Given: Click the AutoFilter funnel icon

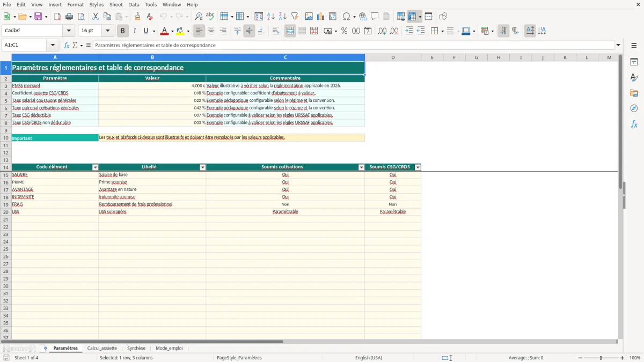Looking at the screenshot, I should tap(295, 17).
